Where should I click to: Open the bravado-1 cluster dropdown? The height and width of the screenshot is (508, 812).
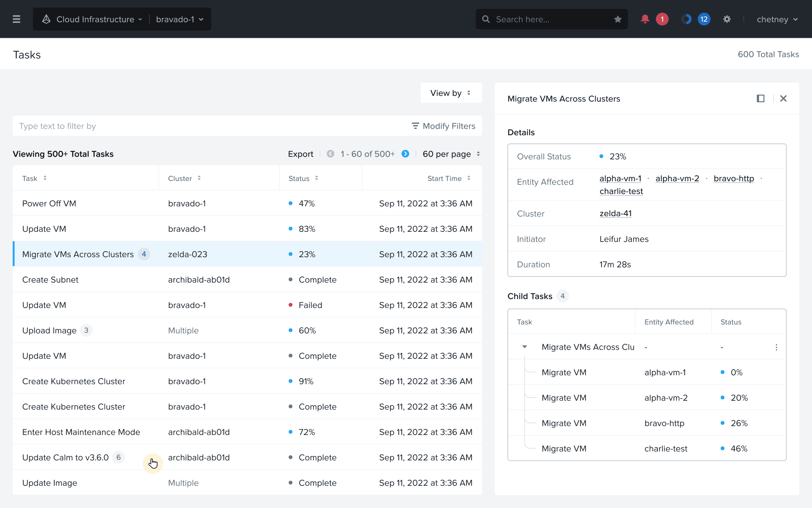pyautogui.click(x=180, y=19)
